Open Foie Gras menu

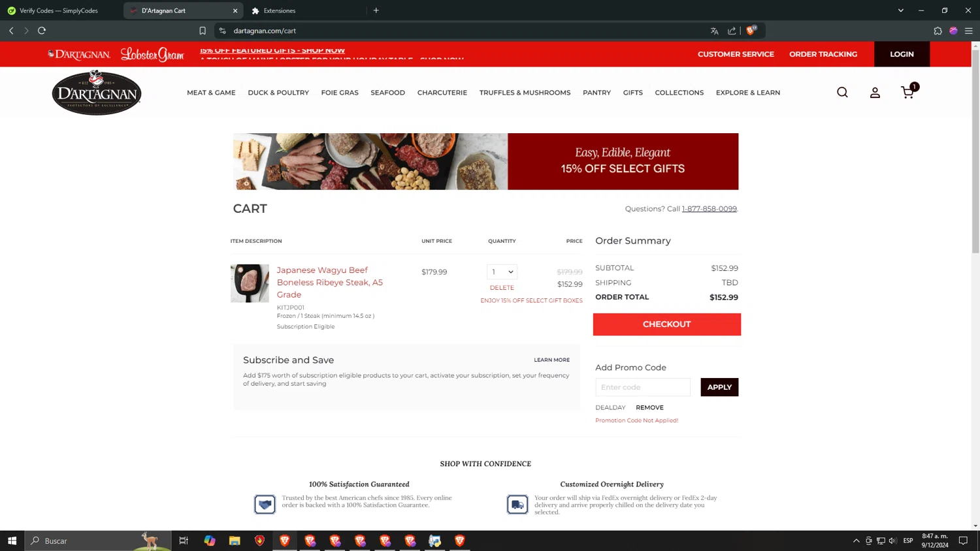point(340,93)
